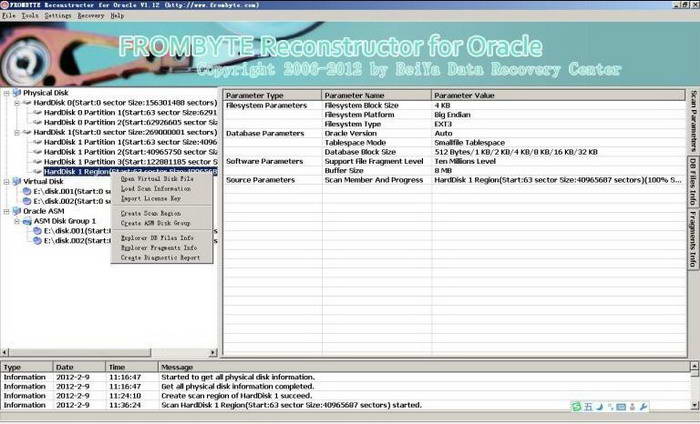Click the Virtual Disk E:\disk.002 icon
This screenshot has width=700, height=424.
(27, 201)
